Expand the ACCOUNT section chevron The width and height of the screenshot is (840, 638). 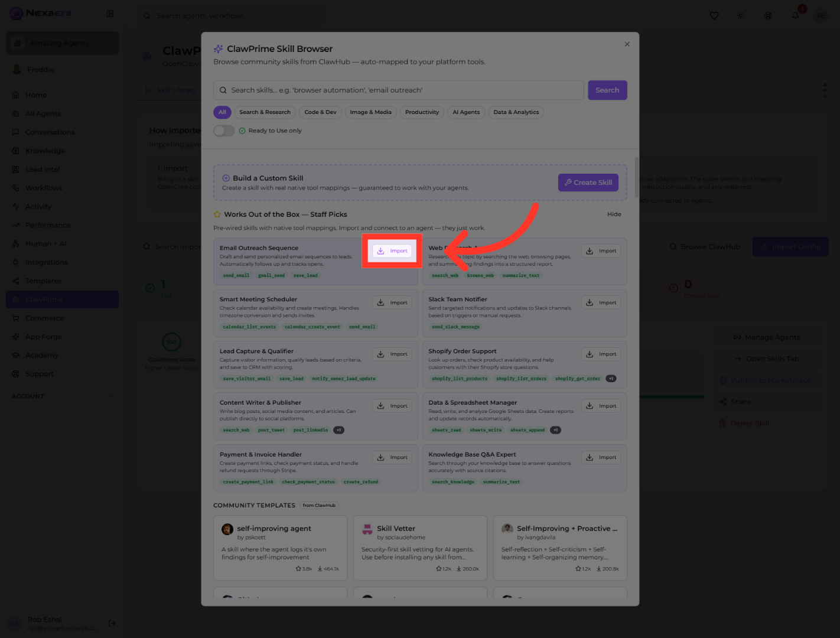pyautogui.click(x=110, y=396)
